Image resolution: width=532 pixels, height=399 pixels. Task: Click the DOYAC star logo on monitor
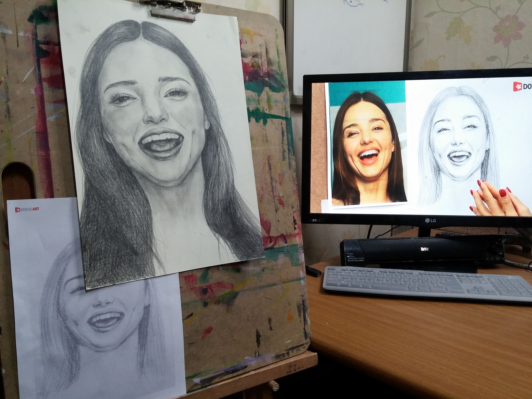pos(518,86)
